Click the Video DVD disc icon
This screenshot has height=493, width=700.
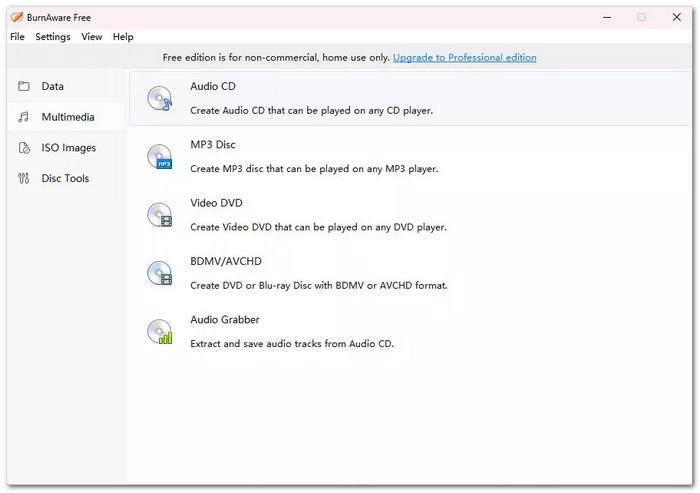point(160,215)
